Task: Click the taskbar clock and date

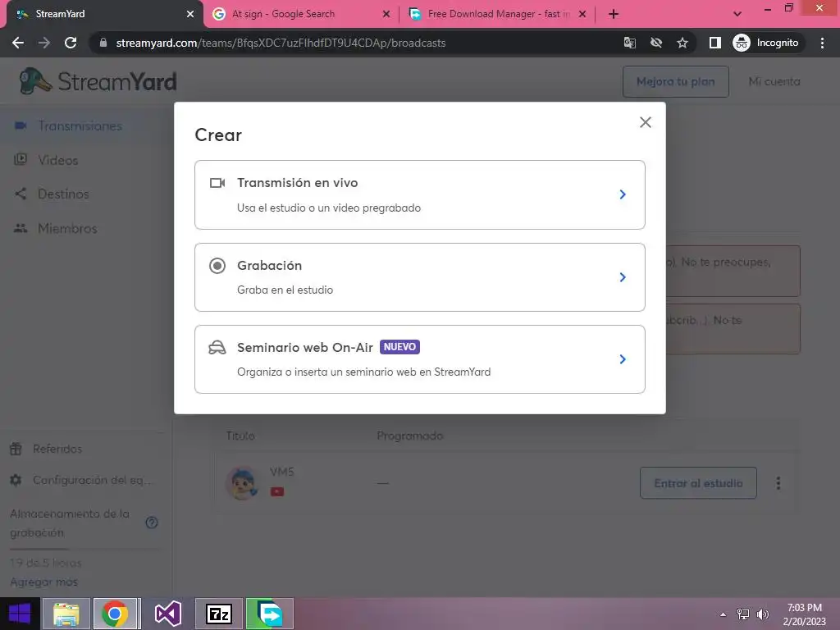Action: click(804, 614)
